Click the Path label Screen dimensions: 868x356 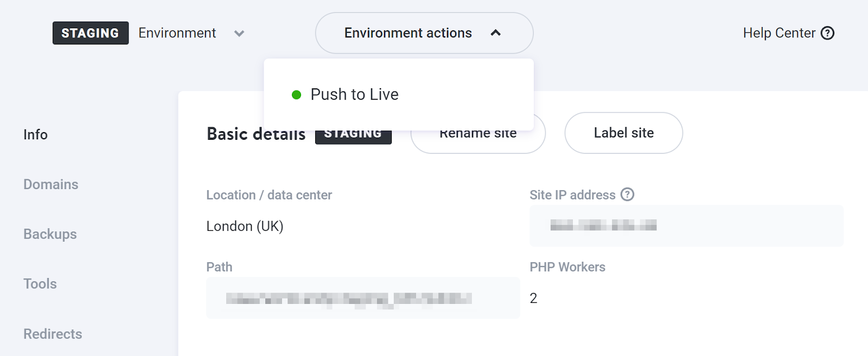[x=219, y=267]
